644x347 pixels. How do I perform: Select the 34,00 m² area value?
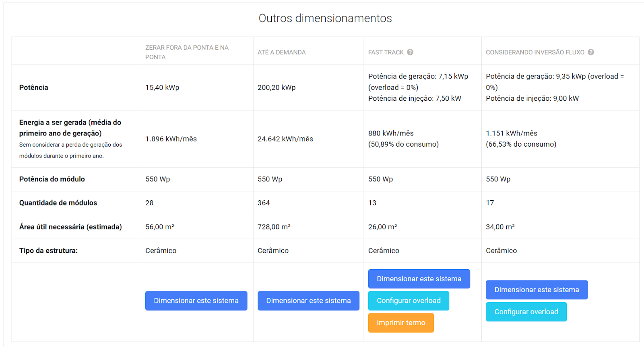[500, 227]
